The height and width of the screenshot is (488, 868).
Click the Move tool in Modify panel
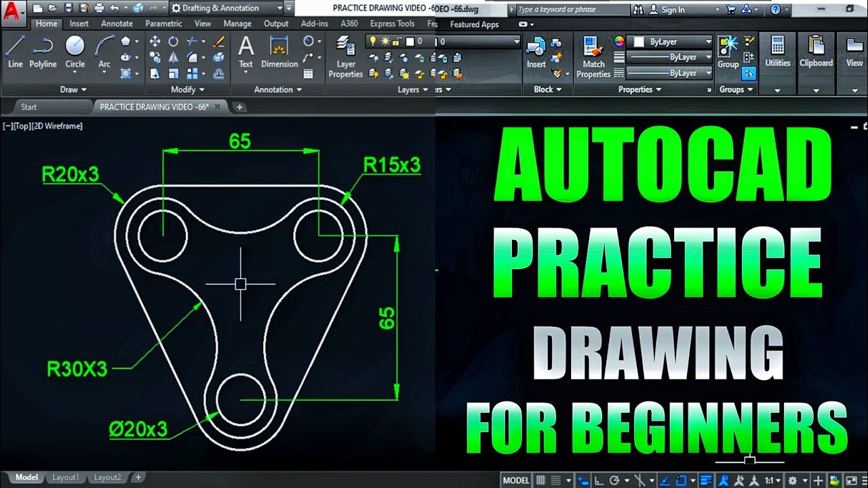click(x=155, y=41)
